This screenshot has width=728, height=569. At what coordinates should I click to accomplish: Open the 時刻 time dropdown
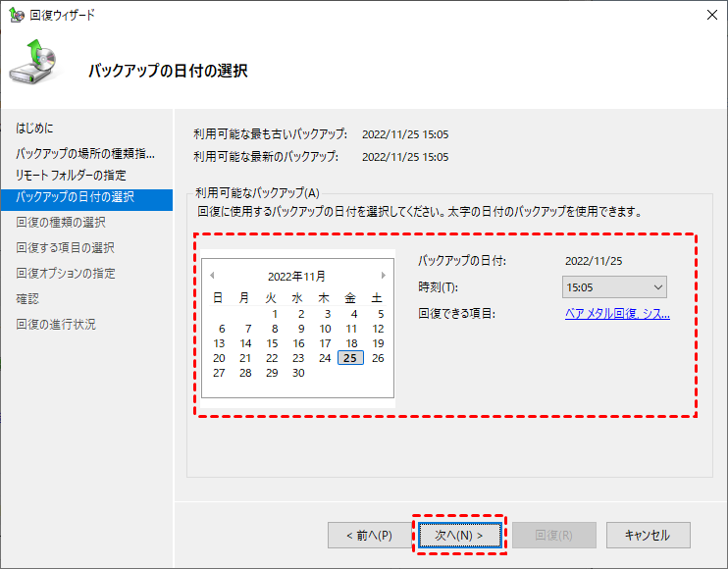coord(615,287)
